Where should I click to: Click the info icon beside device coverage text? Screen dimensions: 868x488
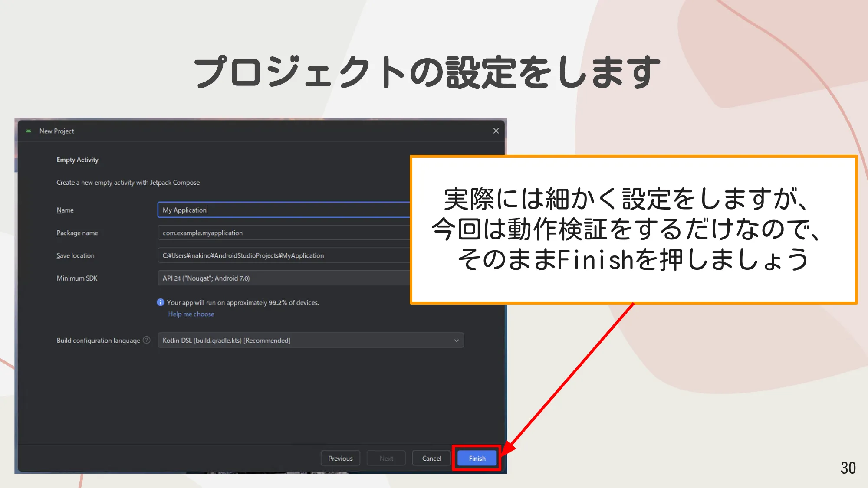[161, 302]
